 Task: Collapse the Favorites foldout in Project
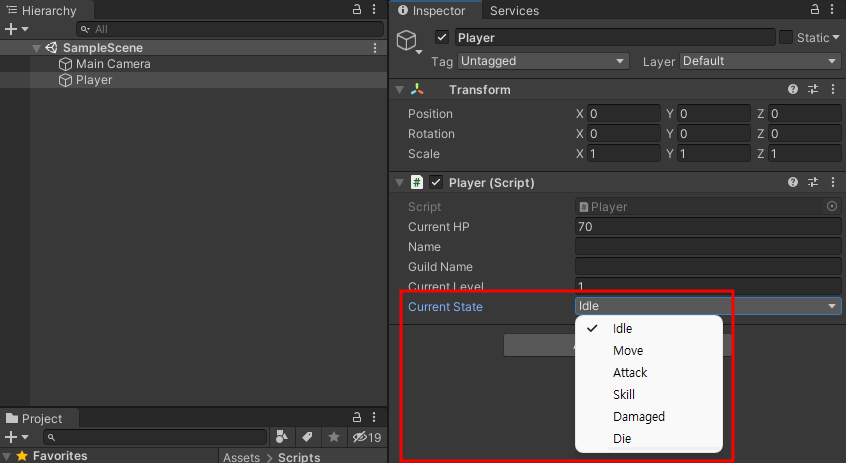pyautogui.click(x=7, y=456)
